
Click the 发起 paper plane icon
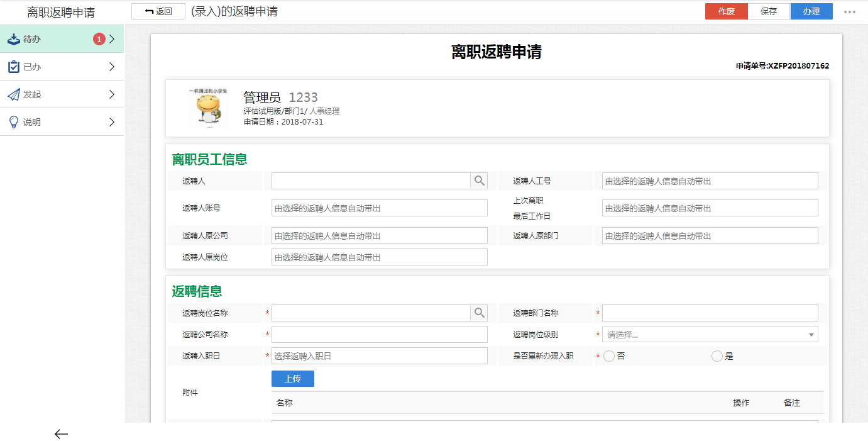click(14, 94)
